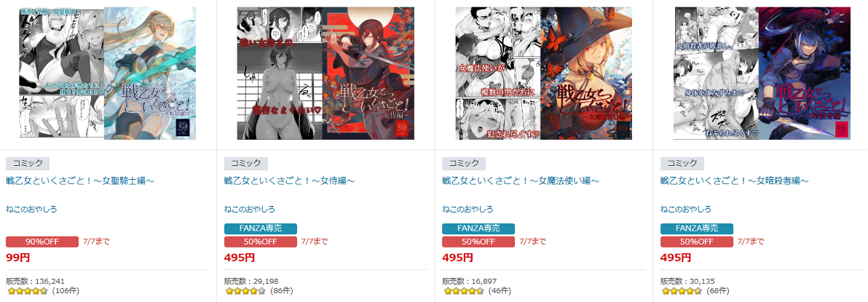Click the コミック tag on 女聖騎士編
This screenshot has width=868, height=302.
[x=28, y=163]
